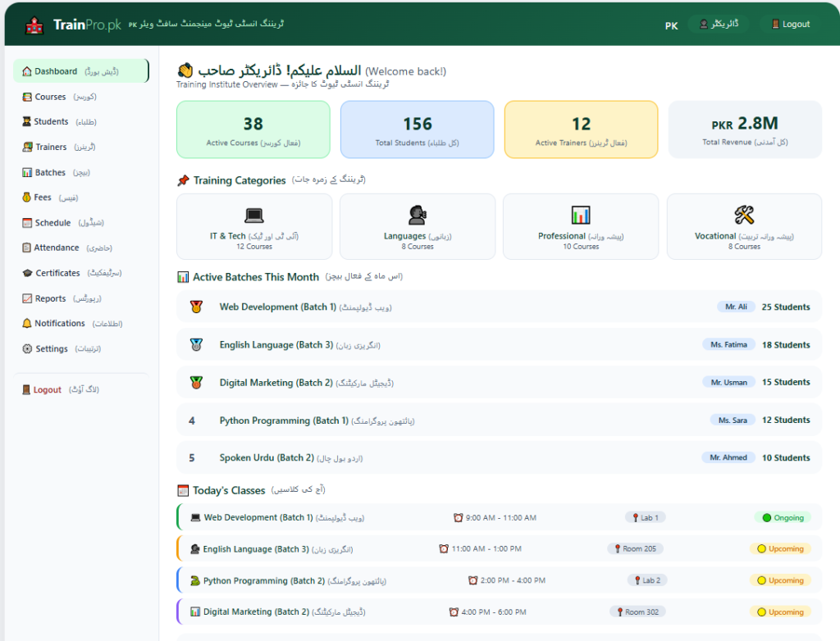Click the Notifications bell icon
The height and width of the screenshot is (641, 840).
pyautogui.click(x=27, y=324)
